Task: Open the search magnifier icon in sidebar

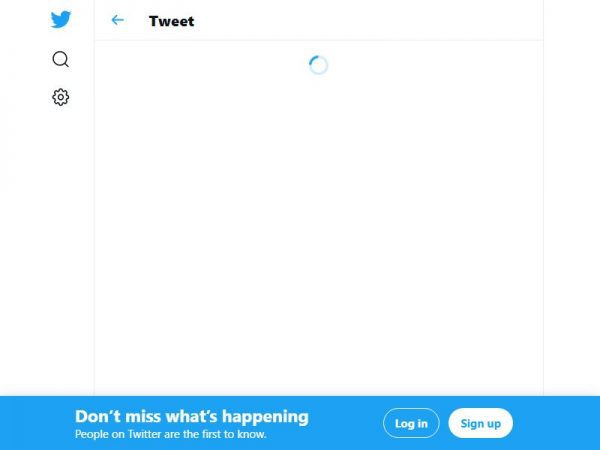Action: click(60, 59)
